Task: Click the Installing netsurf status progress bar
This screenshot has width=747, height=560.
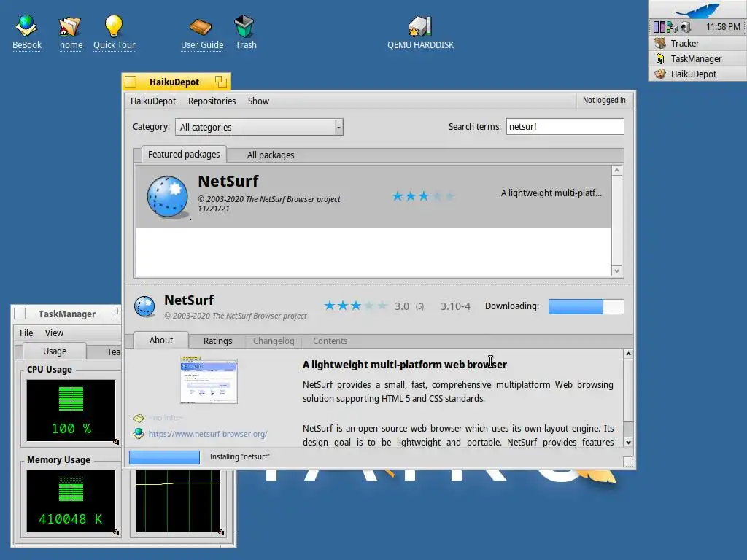Action: click(164, 457)
